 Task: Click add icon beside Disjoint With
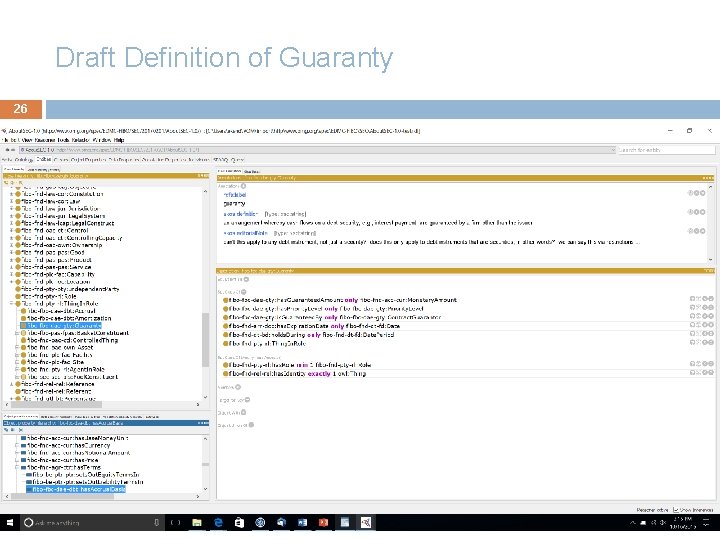(x=243, y=412)
